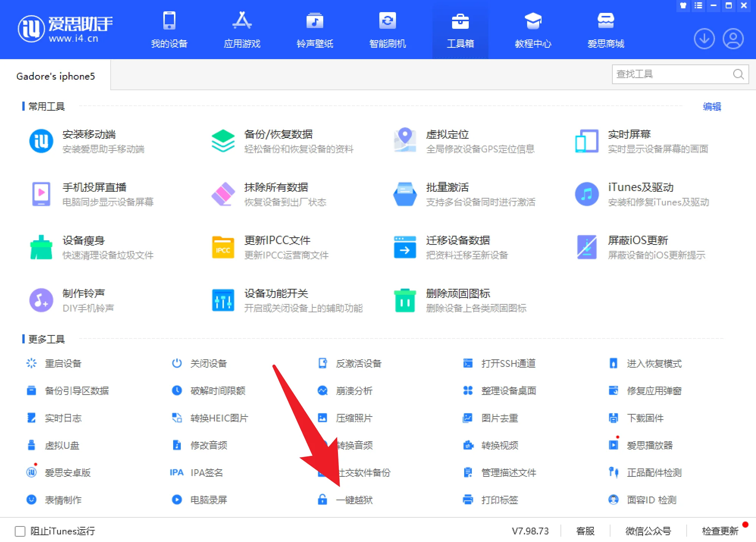Open the title bar menu list icon

(698, 6)
